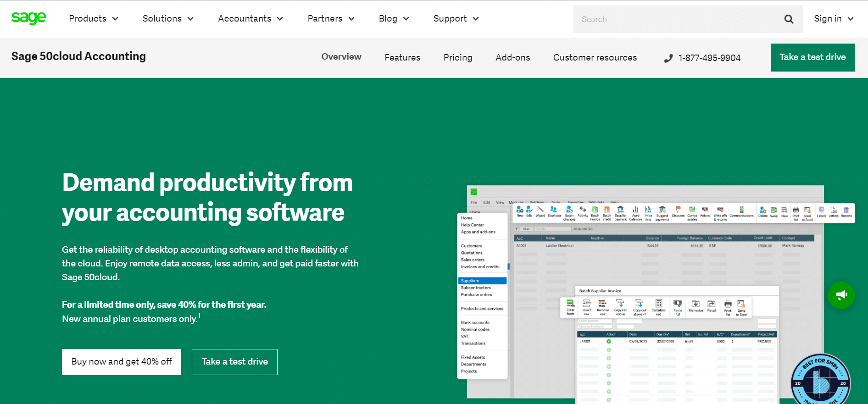Click the phone number 1-877-495-9904
The height and width of the screenshot is (404, 868).
coord(709,58)
